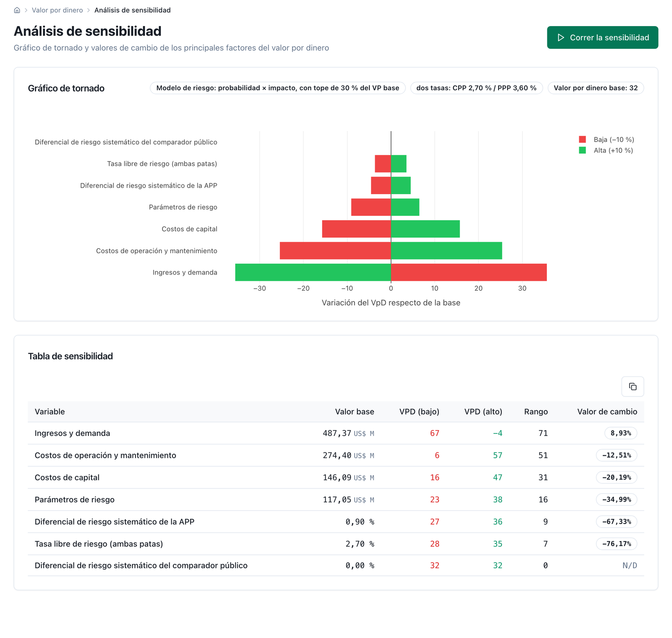Click the VPD (alto) column header
This screenshot has width=672, height=638.
[483, 412]
